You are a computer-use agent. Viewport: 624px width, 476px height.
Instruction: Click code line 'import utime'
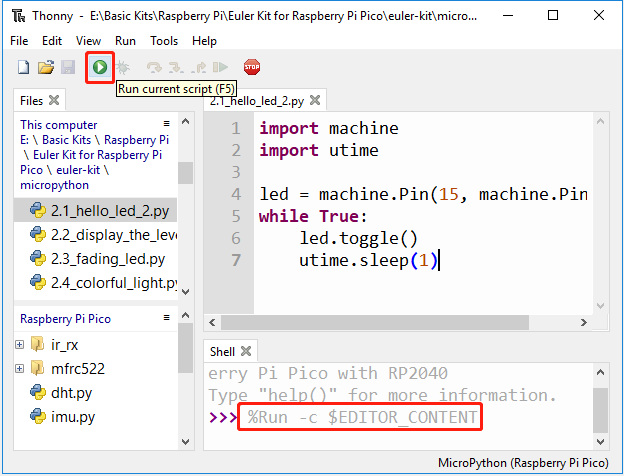[x=319, y=150]
